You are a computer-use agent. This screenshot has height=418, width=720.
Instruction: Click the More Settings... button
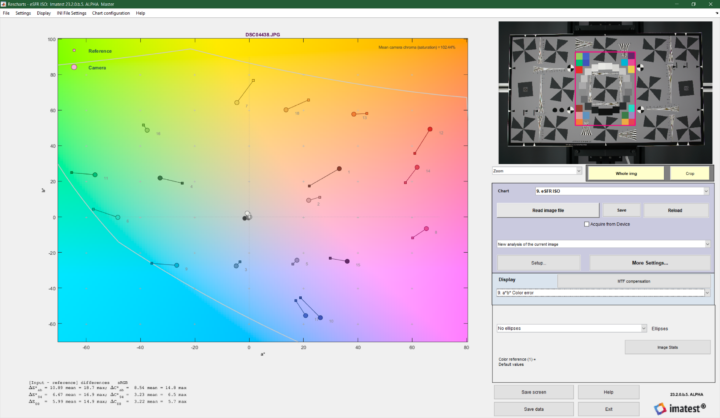650,263
